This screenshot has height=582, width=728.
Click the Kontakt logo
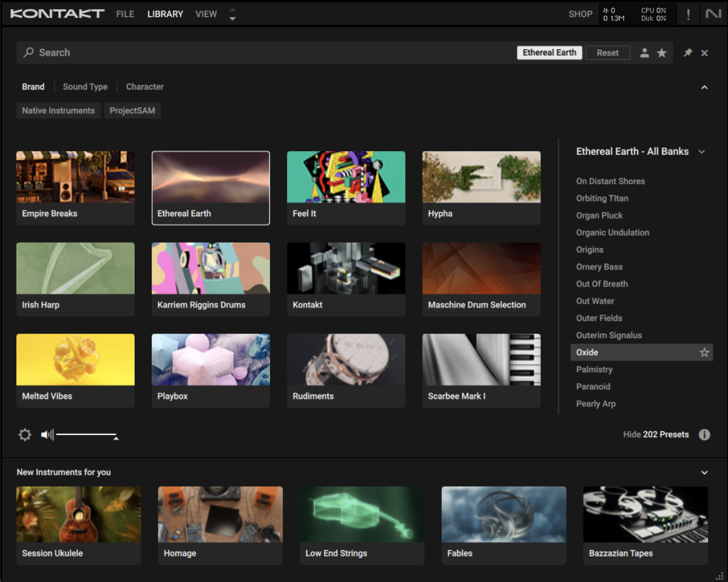click(x=57, y=14)
